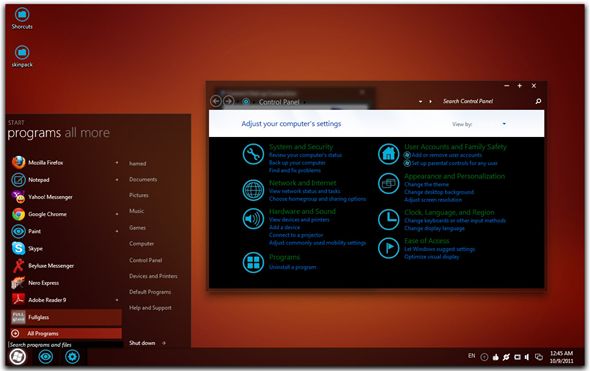Open the gear icon on taskbar
The image size is (590, 371).
click(72, 356)
